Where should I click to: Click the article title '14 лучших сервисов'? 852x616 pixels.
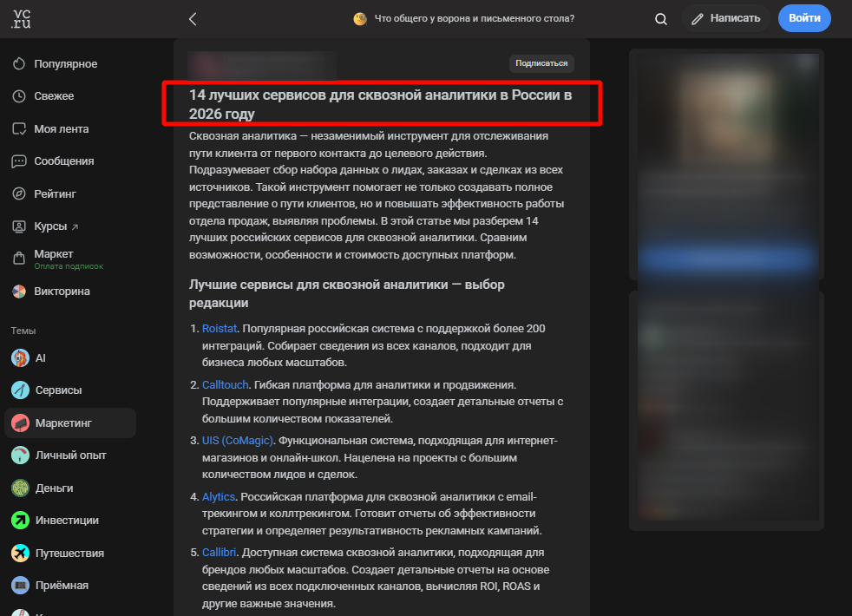(380, 104)
